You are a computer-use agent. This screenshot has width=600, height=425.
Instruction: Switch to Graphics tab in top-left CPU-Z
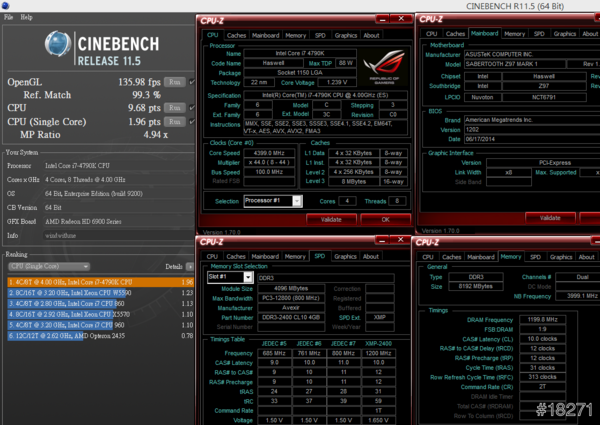346,35
